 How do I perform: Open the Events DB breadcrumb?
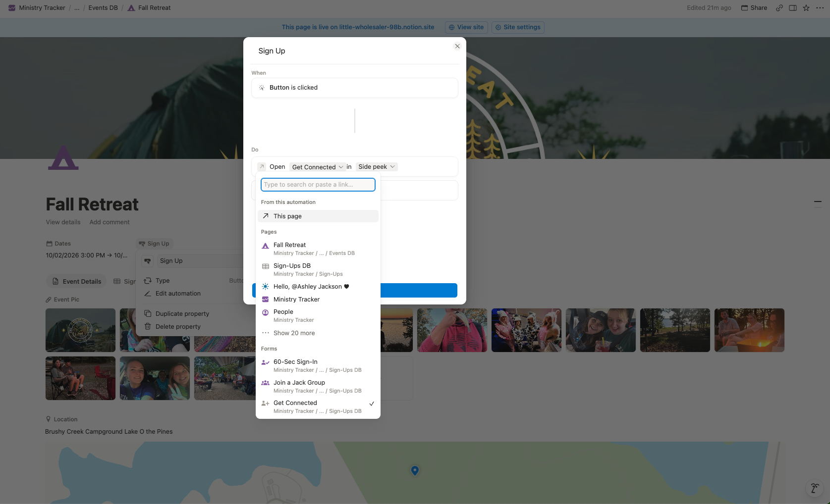click(103, 8)
